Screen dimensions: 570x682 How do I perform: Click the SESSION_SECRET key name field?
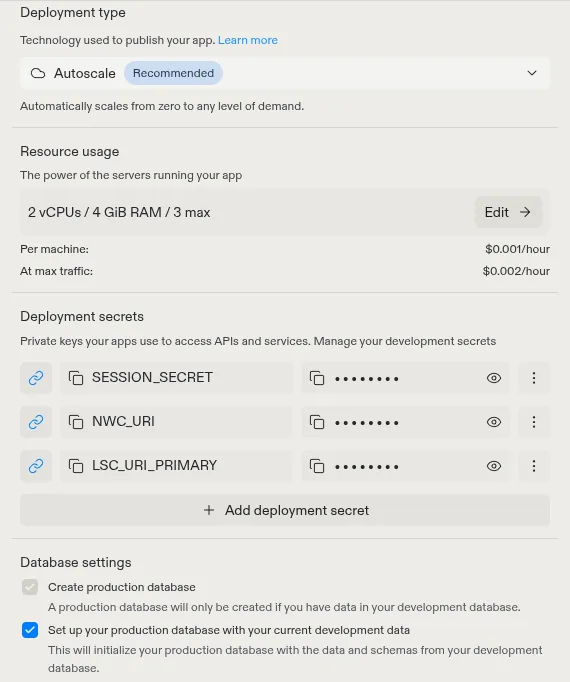click(176, 378)
